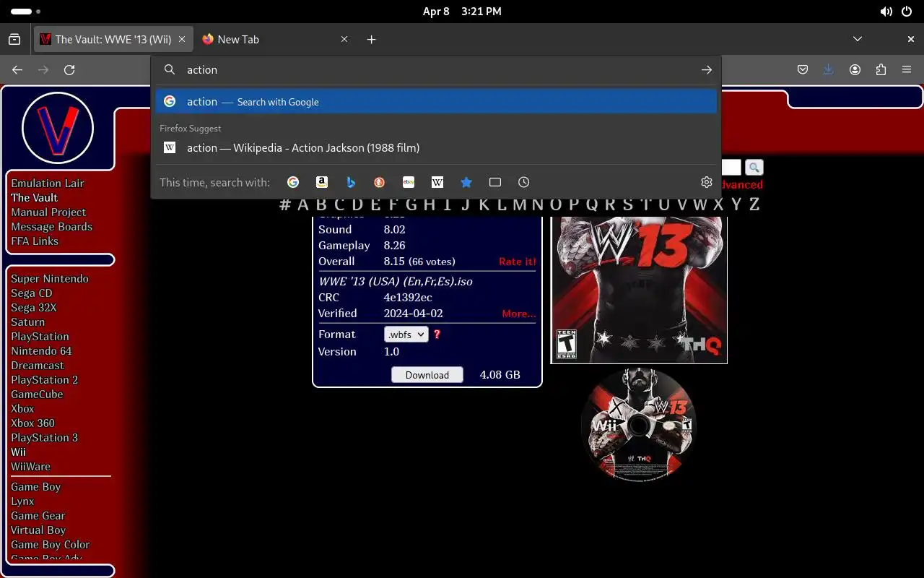Image resolution: width=924 pixels, height=578 pixels.
Task: Open search settings gear
Action: (x=706, y=182)
